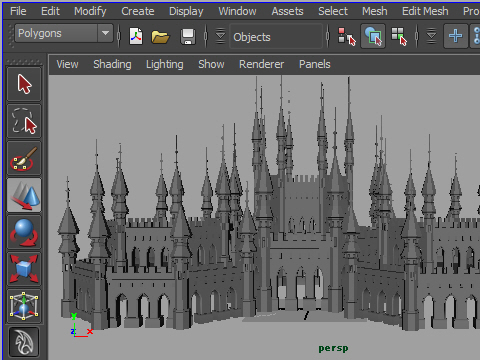Screen dimensions: 480x360
Task: Click the Save Scene floppy icon
Action: 188,36
